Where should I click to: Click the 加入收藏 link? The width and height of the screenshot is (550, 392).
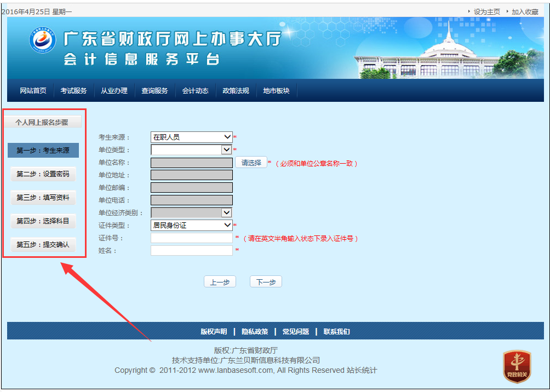point(524,11)
